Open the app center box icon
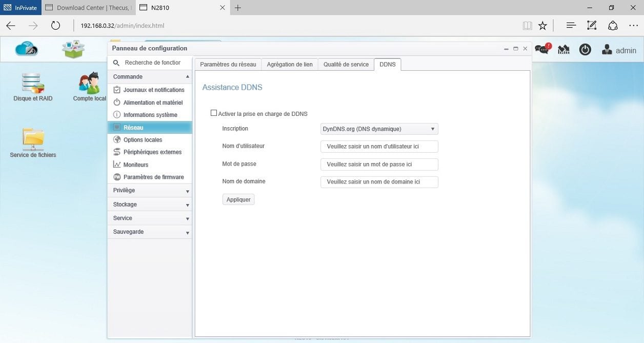The image size is (644, 343). pos(73,49)
